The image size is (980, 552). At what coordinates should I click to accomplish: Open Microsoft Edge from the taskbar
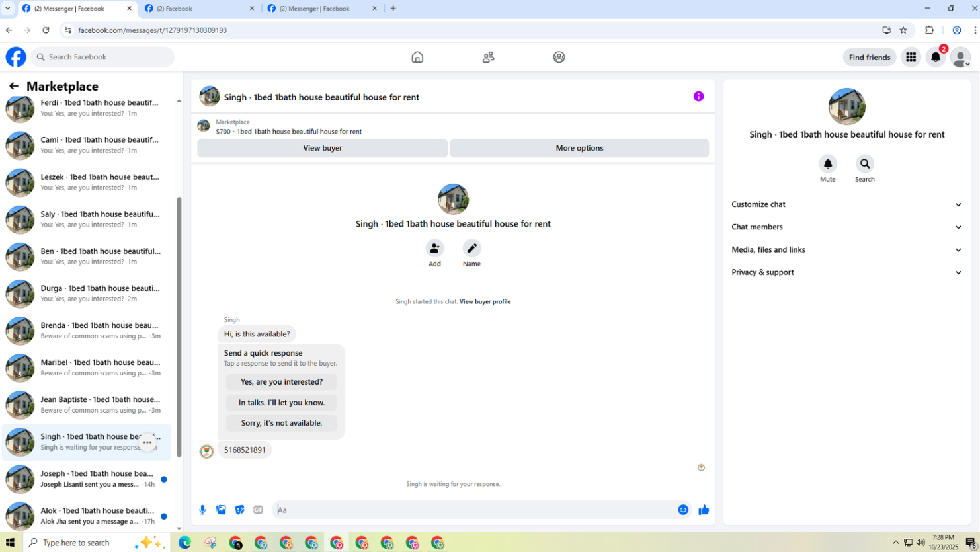pos(184,543)
